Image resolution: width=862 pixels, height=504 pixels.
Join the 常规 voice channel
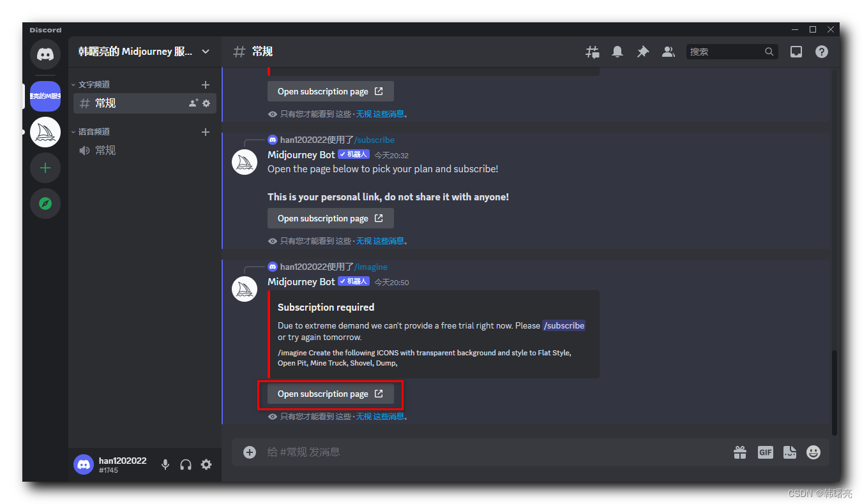click(145, 150)
